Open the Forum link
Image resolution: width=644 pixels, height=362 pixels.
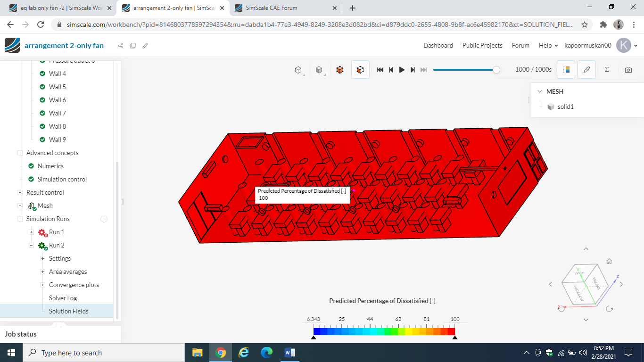pyautogui.click(x=520, y=45)
